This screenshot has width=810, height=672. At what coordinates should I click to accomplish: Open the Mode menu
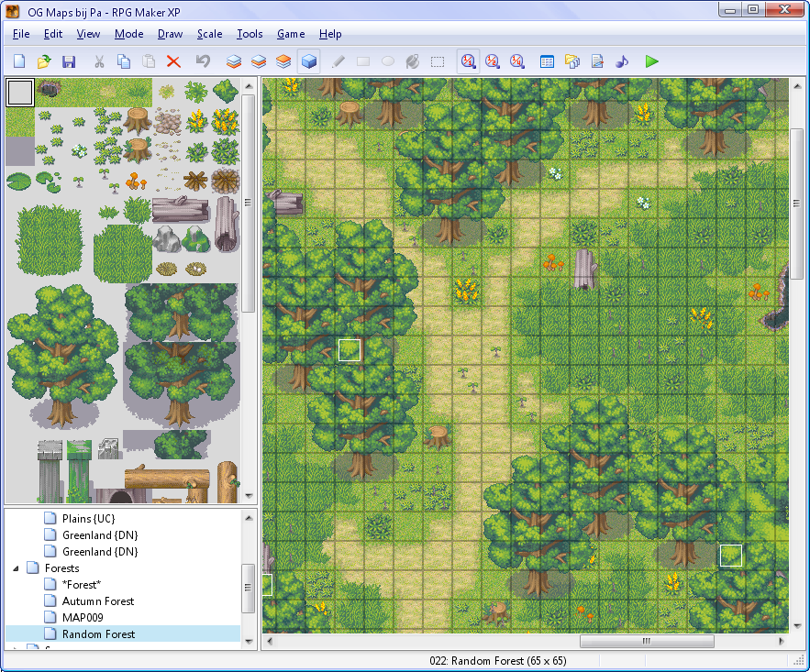(128, 34)
